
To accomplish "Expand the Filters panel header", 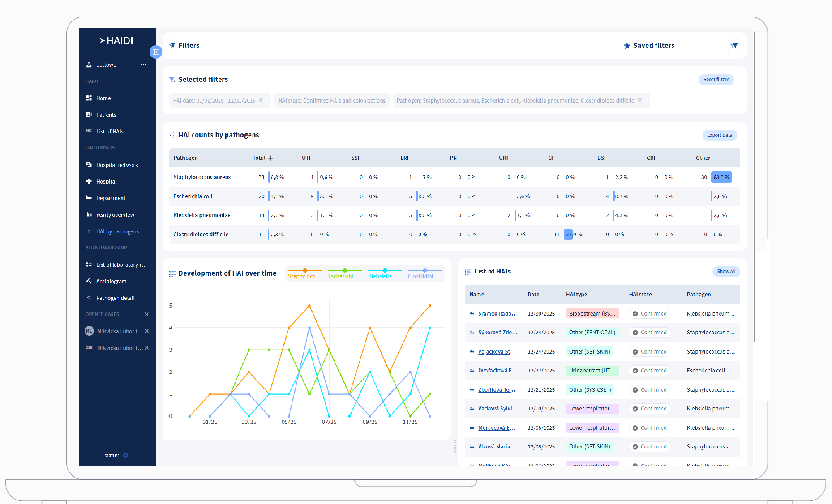I will 189,46.
